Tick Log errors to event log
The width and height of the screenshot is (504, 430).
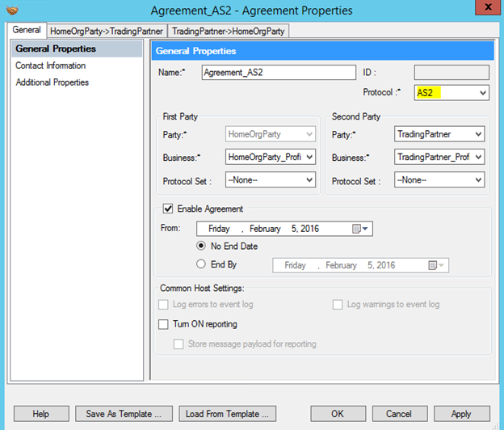pos(163,304)
